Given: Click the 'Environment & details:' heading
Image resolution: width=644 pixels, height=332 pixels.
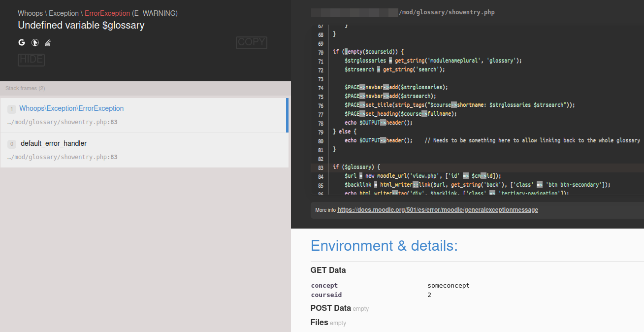Looking at the screenshot, I should 384,246.
